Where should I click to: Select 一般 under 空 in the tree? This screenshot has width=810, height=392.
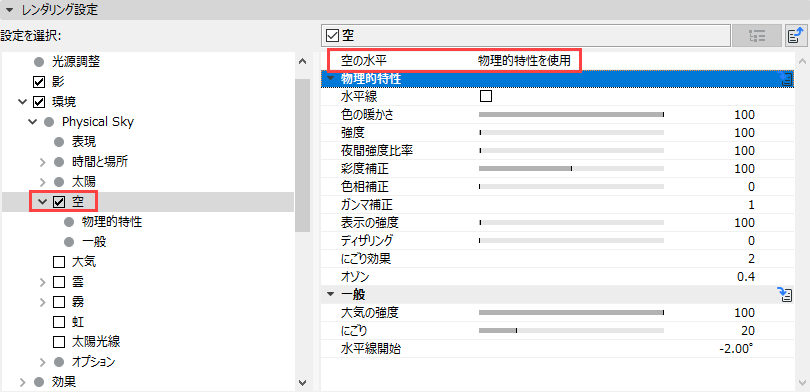tap(94, 242)
